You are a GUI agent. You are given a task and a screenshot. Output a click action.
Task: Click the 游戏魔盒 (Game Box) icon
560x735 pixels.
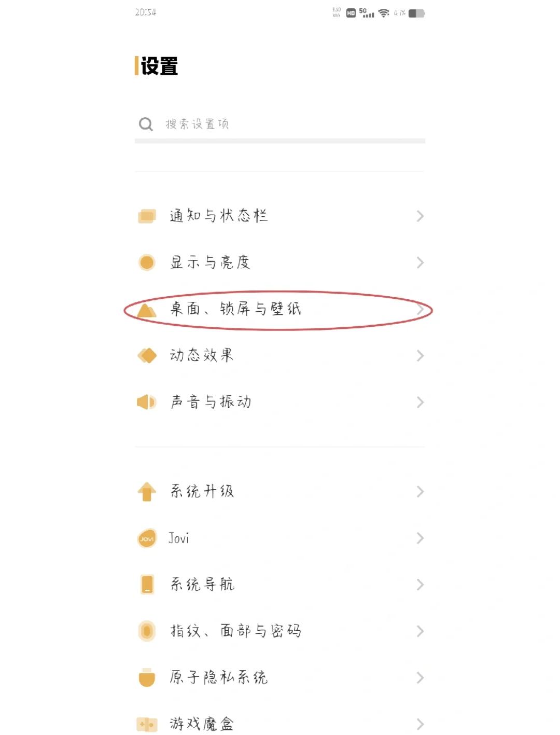click(x=147, y=722)
